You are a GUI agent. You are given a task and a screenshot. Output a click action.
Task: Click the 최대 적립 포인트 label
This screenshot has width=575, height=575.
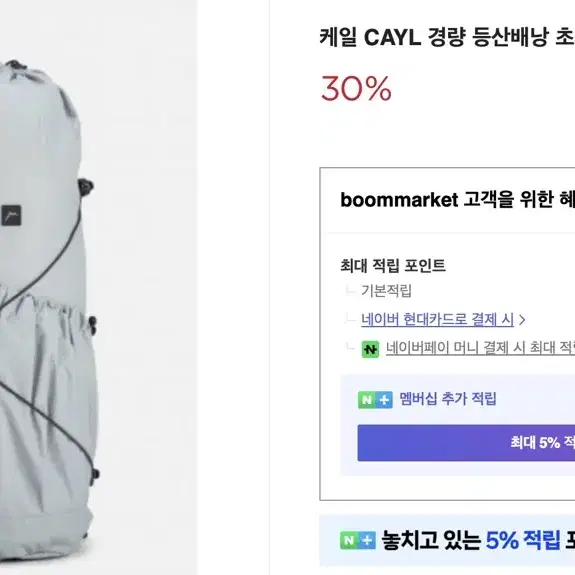coord(393,265)
